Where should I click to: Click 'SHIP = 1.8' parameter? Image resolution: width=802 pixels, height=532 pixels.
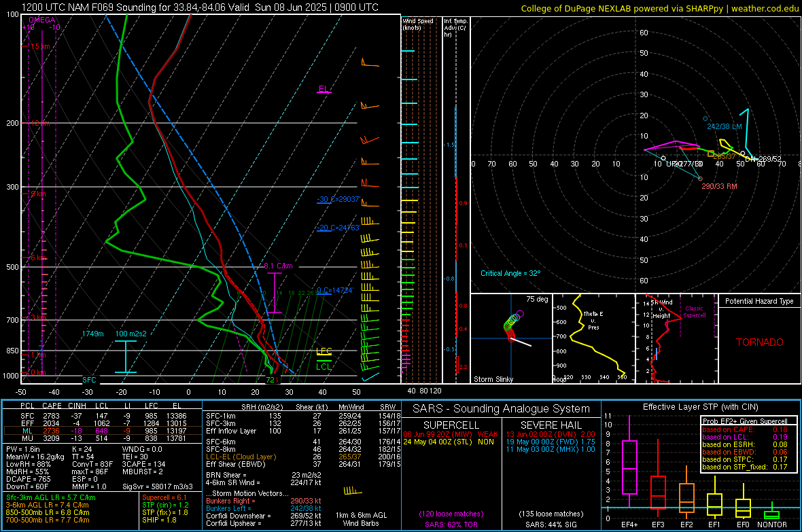pyautogui.click(x=159, y=520)
